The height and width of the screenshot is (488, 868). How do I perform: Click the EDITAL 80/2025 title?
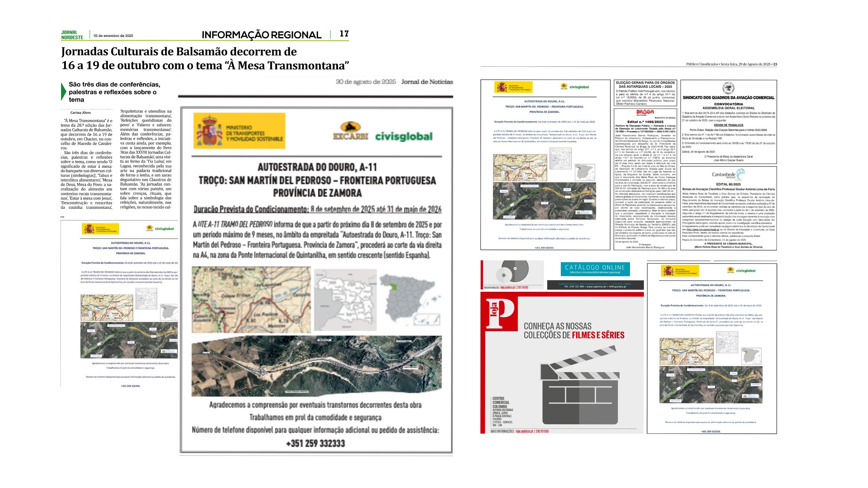click(x=728, y=184)
